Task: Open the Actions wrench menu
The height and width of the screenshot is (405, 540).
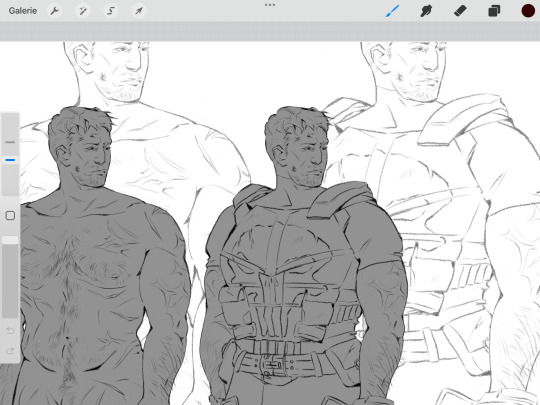Action: point(54,11)
